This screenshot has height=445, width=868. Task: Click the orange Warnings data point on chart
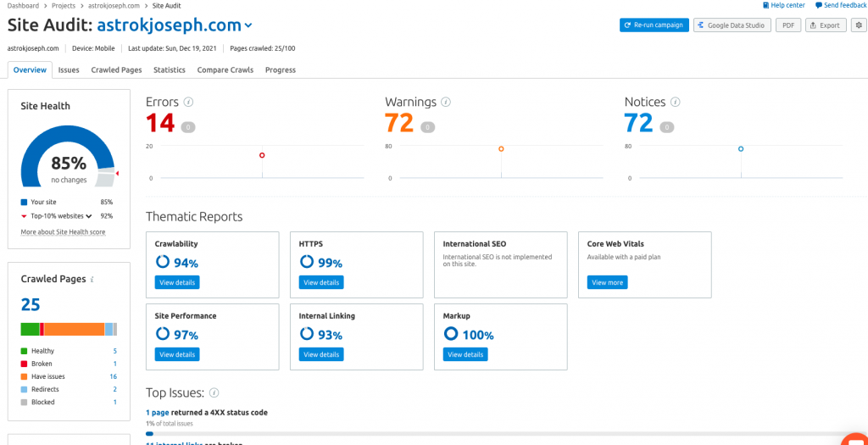501,149
